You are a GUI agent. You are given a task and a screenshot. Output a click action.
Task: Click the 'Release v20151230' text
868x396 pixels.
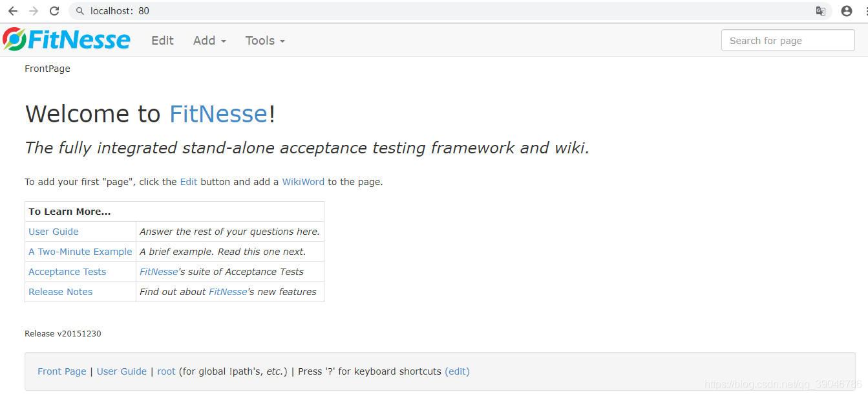coord(63,334)
